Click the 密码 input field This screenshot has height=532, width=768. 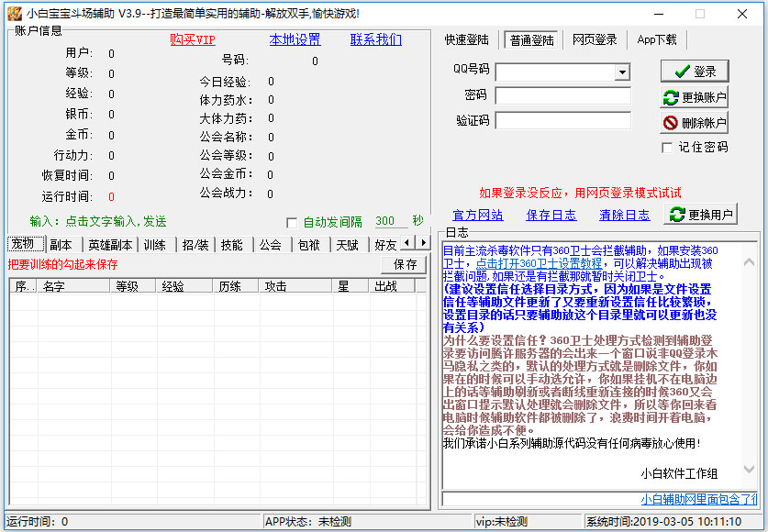562,96
